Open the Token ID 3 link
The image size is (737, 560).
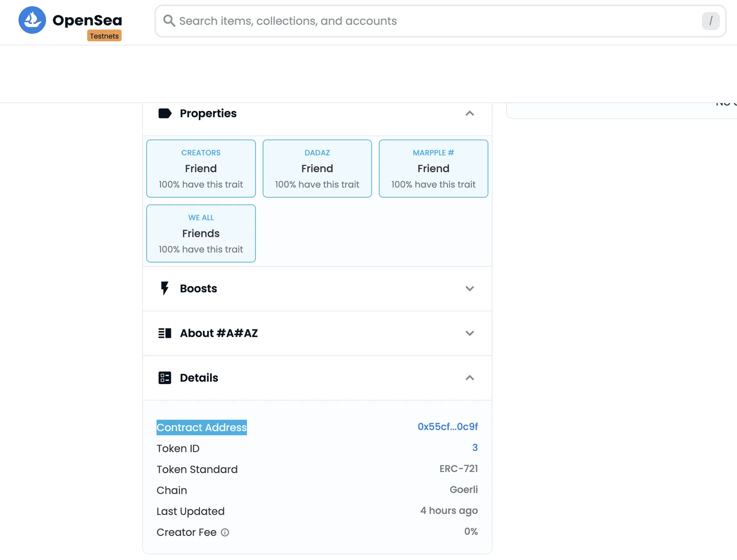tap(475, 448)
